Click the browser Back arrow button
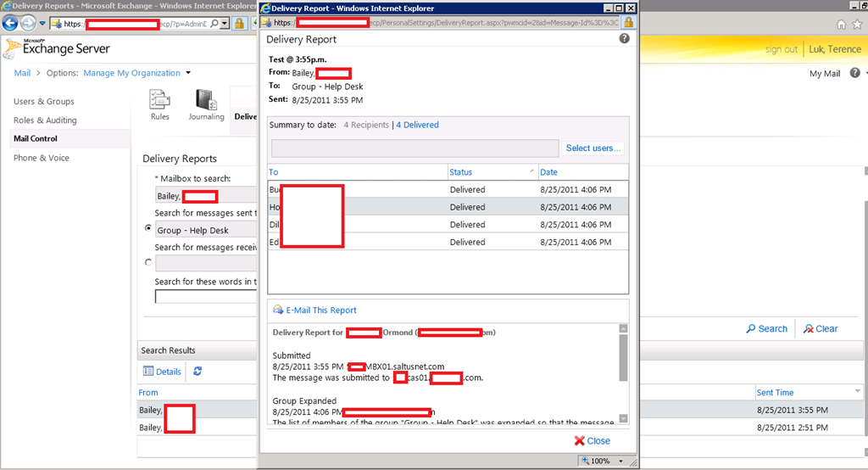This screenshot has height=470, width=868. coord(12,24)
